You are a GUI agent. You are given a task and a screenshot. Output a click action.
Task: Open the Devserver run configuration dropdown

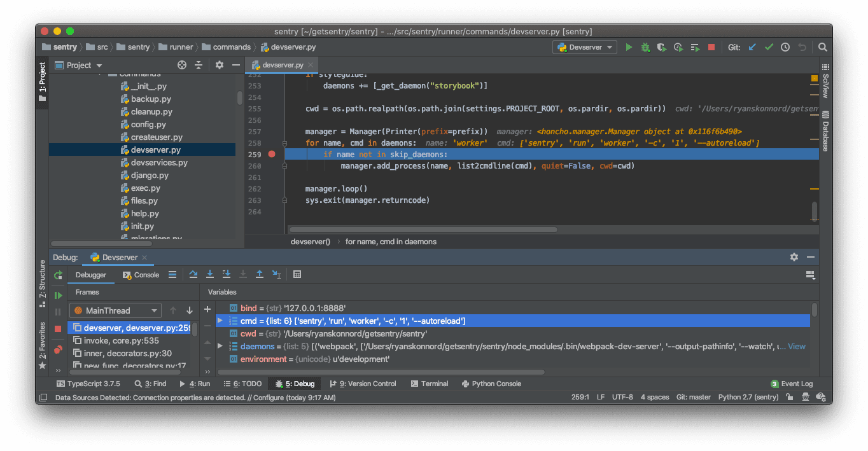585,47
